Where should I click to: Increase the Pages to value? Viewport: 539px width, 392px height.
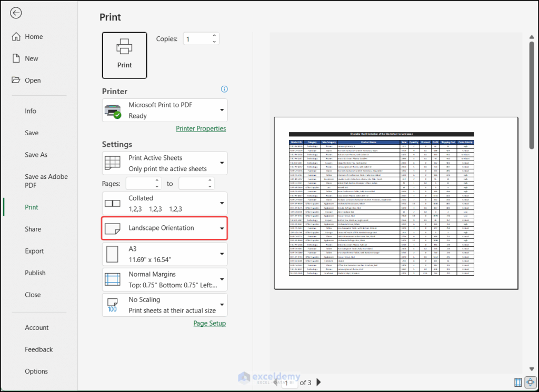[x=210, y=180]
